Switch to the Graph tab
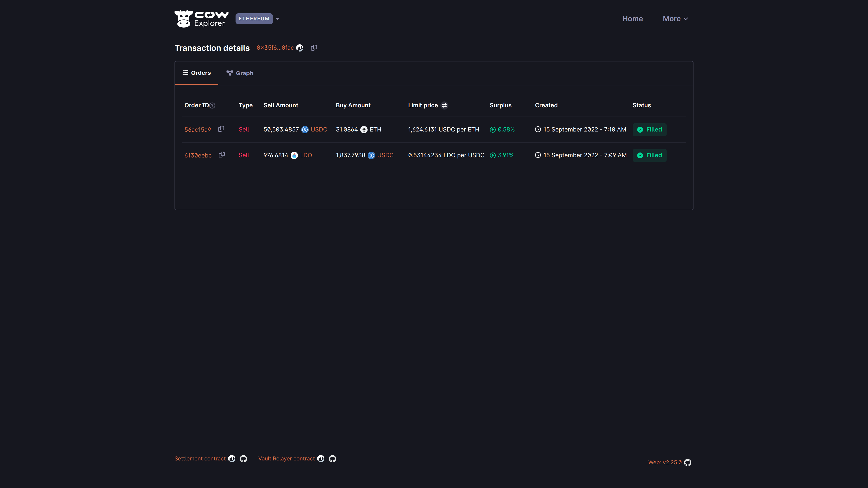868x488 pixels. click(x=240, y=73)
